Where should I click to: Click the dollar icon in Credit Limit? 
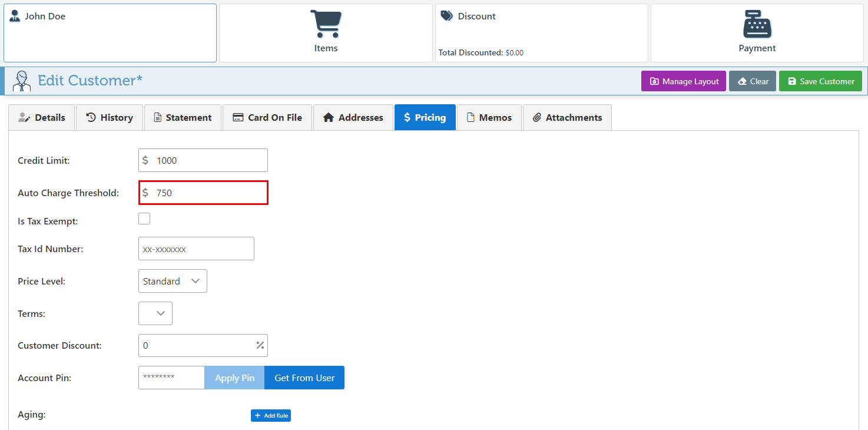tap(145, 160)
